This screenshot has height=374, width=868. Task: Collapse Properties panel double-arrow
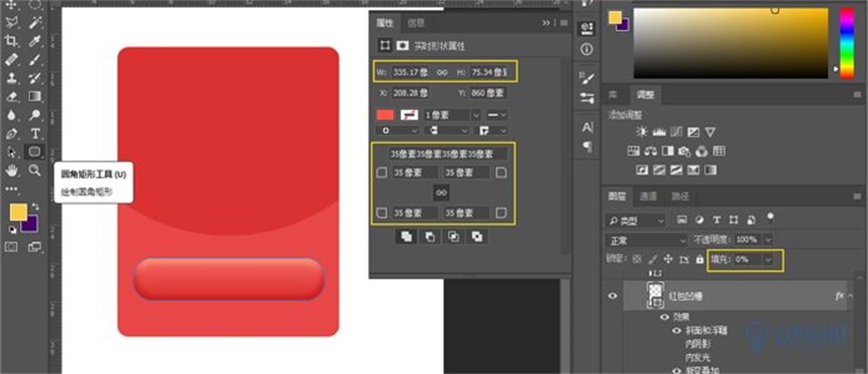(x=547, y=23)
